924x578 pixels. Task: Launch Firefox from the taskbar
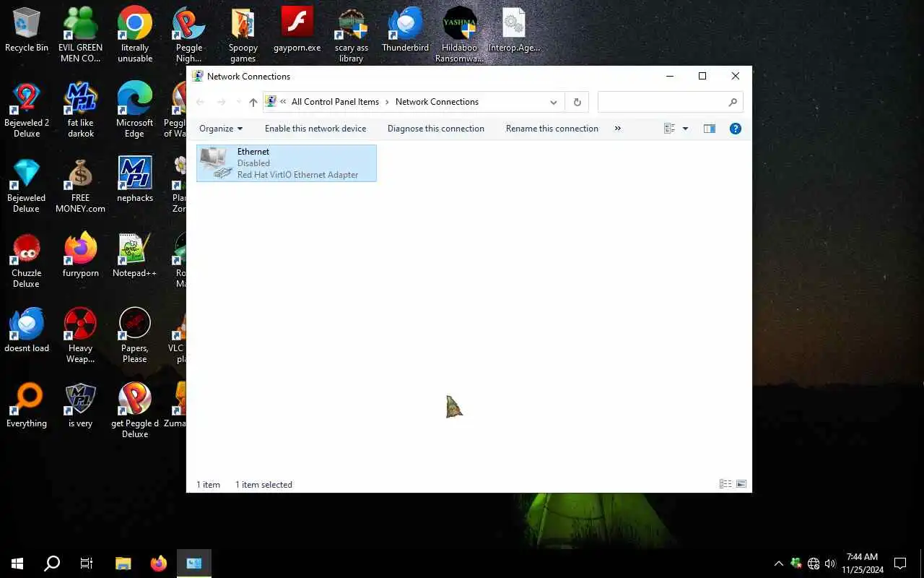(159, 564)
